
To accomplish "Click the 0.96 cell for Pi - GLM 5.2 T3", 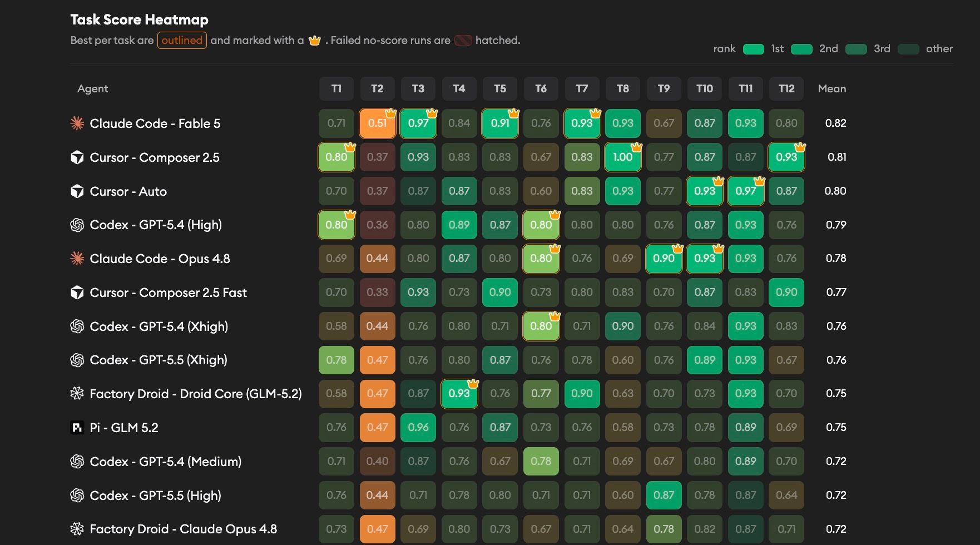I will [418, 428].
